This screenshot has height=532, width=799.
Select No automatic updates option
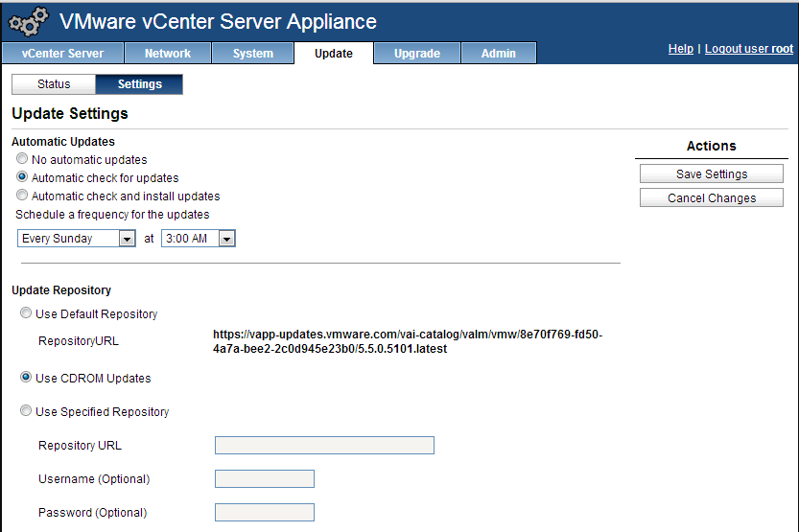click(22, 159)
